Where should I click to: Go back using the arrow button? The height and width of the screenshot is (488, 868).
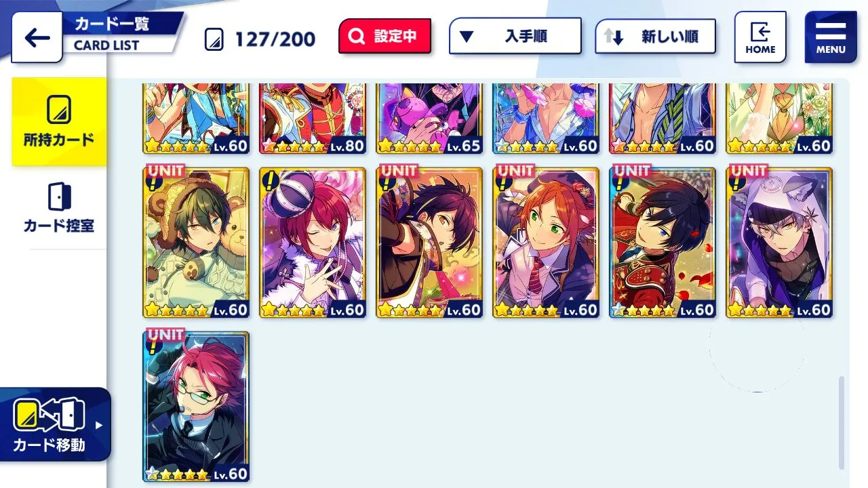37,38
